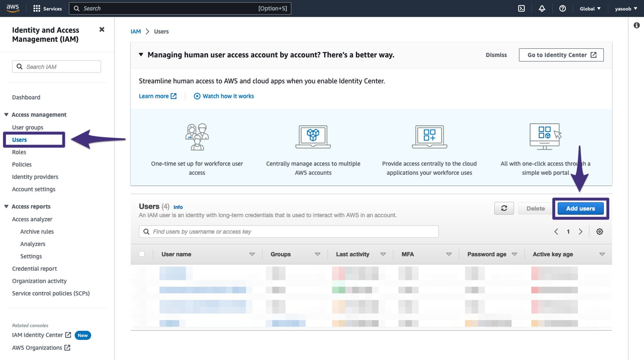
Task: Open Policies in the sidebar
Action: pyautogui.click(x=22, y=165)
